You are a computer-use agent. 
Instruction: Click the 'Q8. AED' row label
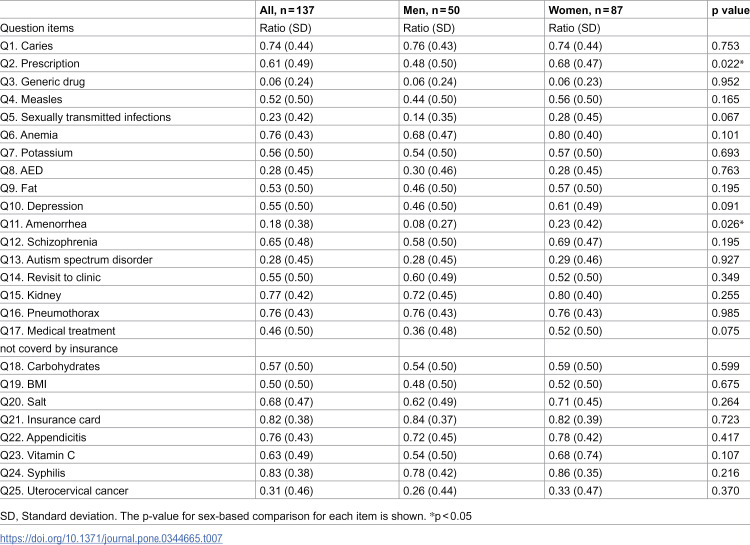(22, 171)
